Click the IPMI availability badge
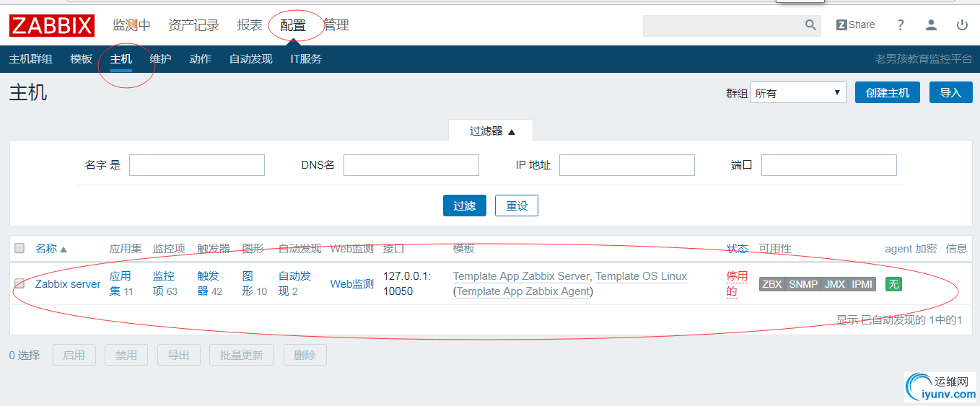Screen dimensions: 980x406 coord(862,284)
